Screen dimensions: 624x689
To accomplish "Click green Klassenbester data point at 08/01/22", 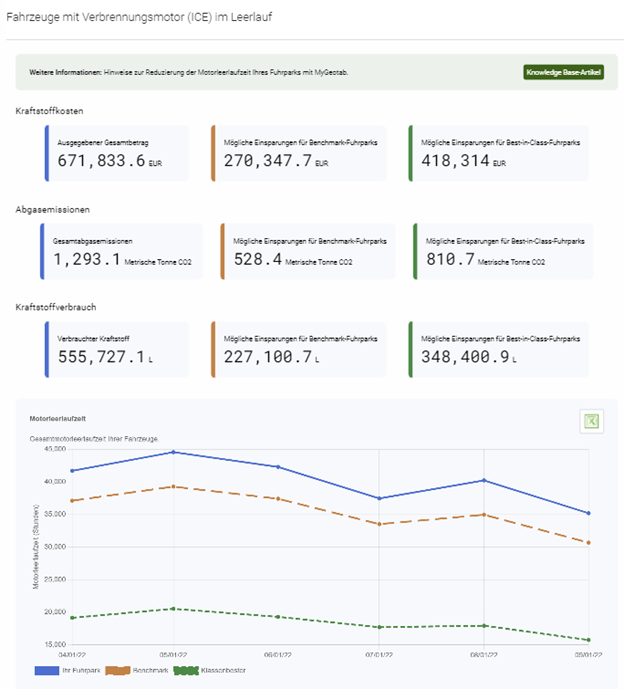I will 484,626.
